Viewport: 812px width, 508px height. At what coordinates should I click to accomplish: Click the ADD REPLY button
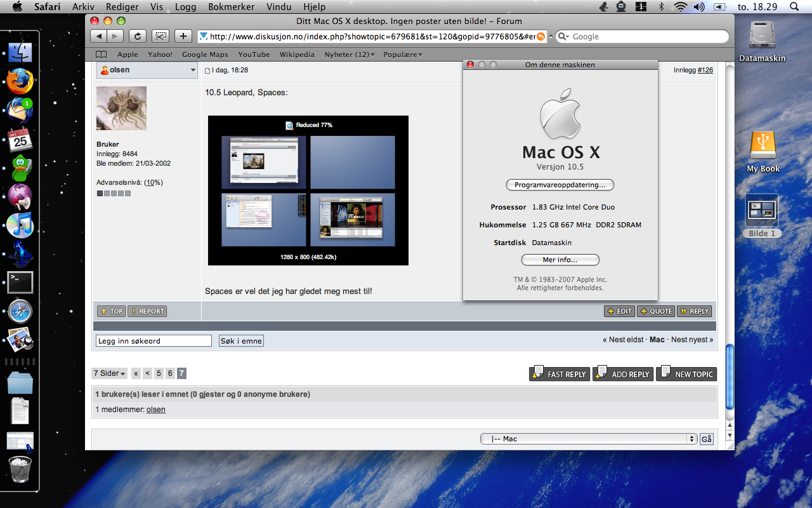622,373
